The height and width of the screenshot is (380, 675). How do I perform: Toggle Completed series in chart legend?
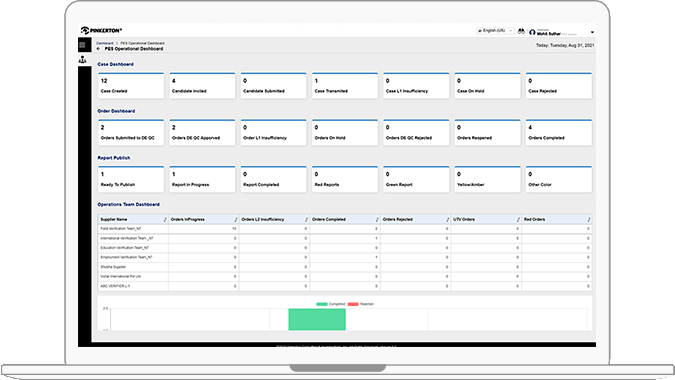point(331,304)
